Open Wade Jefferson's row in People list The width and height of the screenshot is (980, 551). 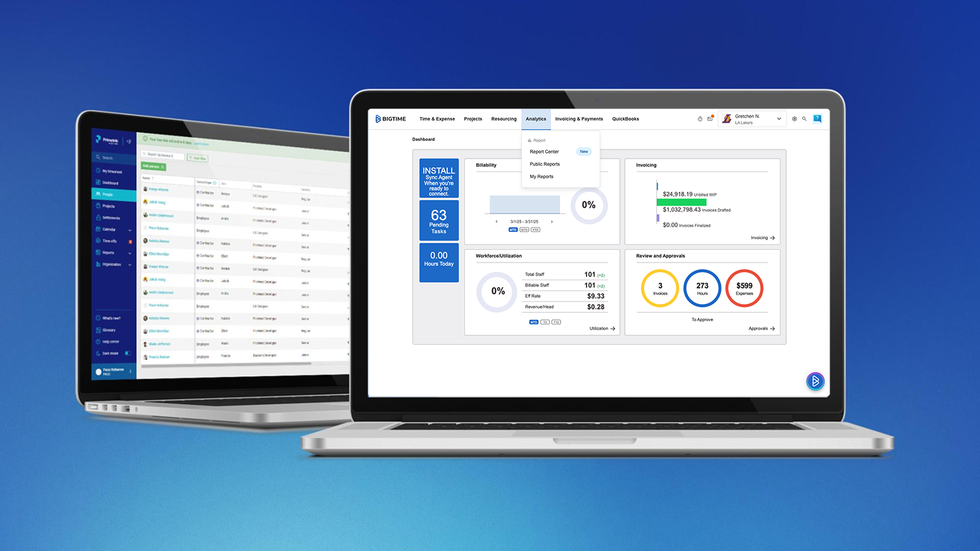click(245, 344)
